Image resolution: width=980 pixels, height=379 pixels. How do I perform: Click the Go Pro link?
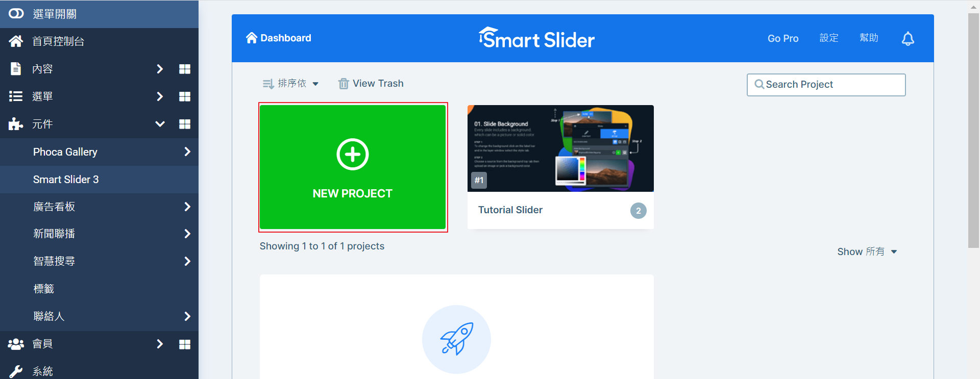point(783,38)
